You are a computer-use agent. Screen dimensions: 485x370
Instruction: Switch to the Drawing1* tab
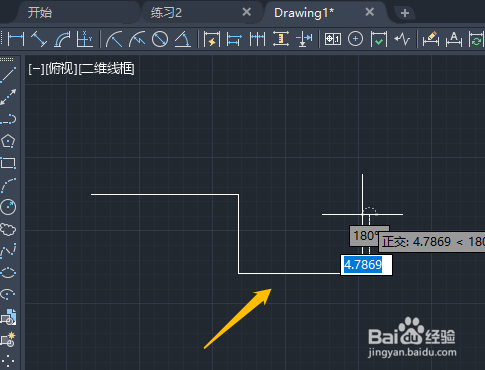(x=304, y=13)
